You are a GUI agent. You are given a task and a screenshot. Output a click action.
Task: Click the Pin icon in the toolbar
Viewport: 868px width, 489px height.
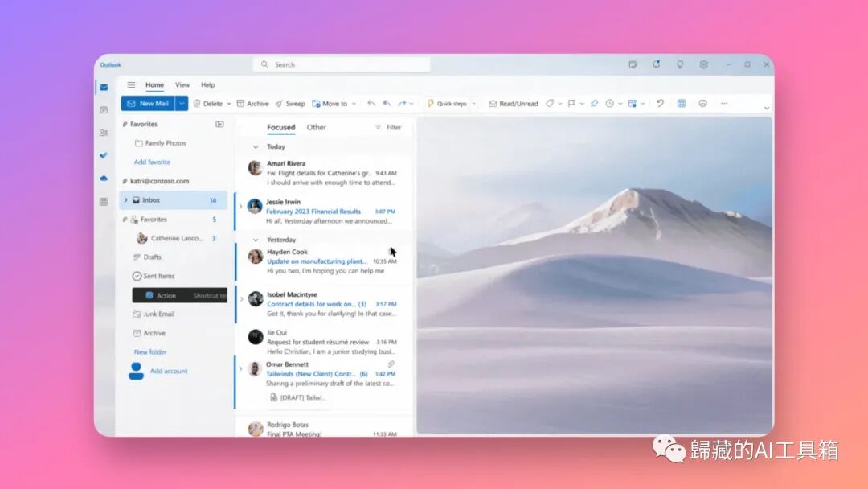pyautogui.click(x=594, y=104)
